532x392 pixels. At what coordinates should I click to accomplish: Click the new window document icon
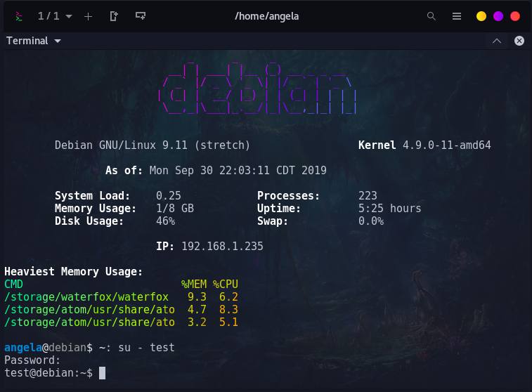coord(114,16)
